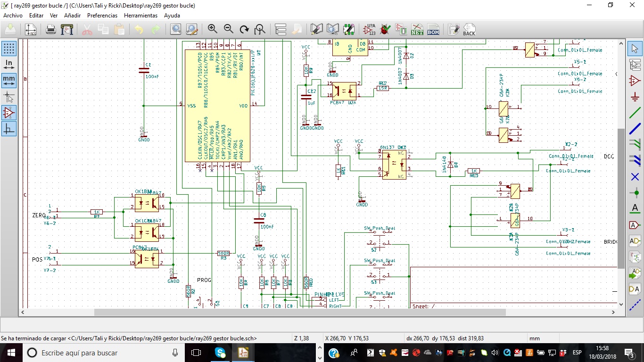This screenshot has height=362, width=644.
Task: Toggle horizontal/vertical wire constraint
Action: tap(9, 129)
